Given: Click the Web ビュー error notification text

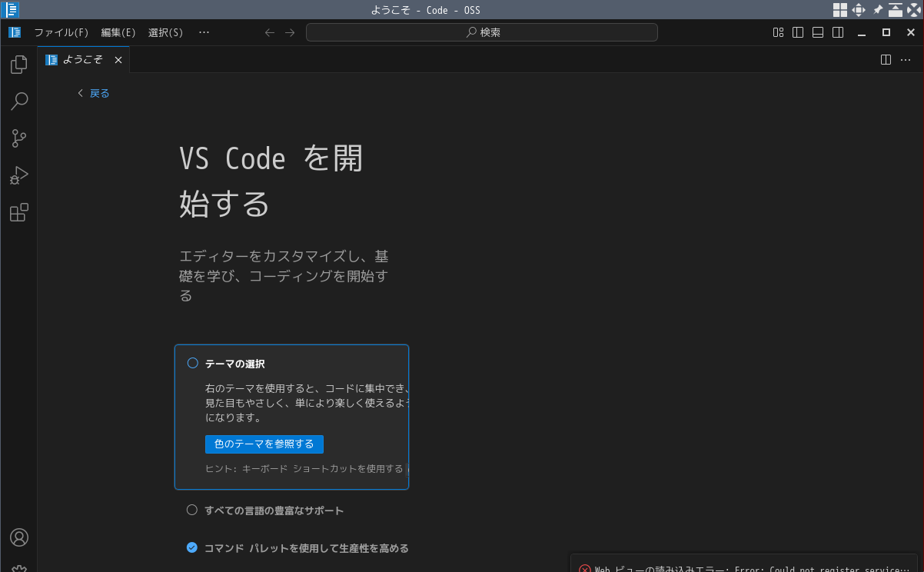Looking at the screenshot, I should click(752, 570).
